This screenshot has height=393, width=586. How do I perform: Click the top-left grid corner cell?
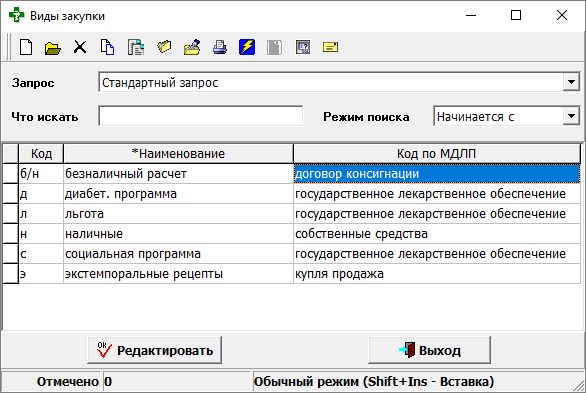coord(10,154)
